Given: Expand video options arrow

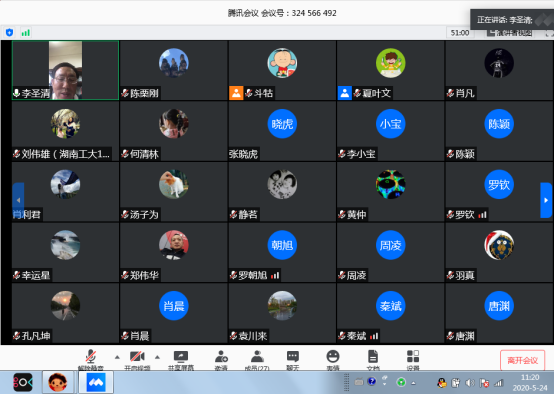Looking at the screenshot, I should (x=157, y=357).
